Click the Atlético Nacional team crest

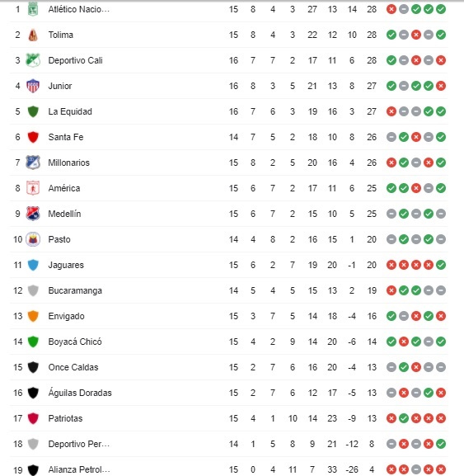pyautogui.click(x=33, y=9)
